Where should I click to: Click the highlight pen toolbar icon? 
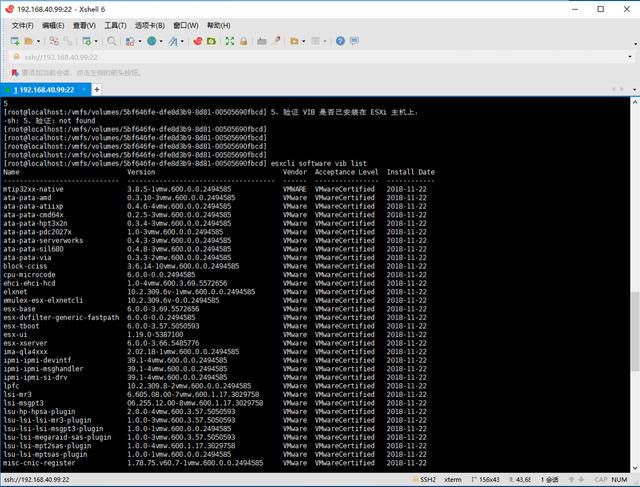276,41
